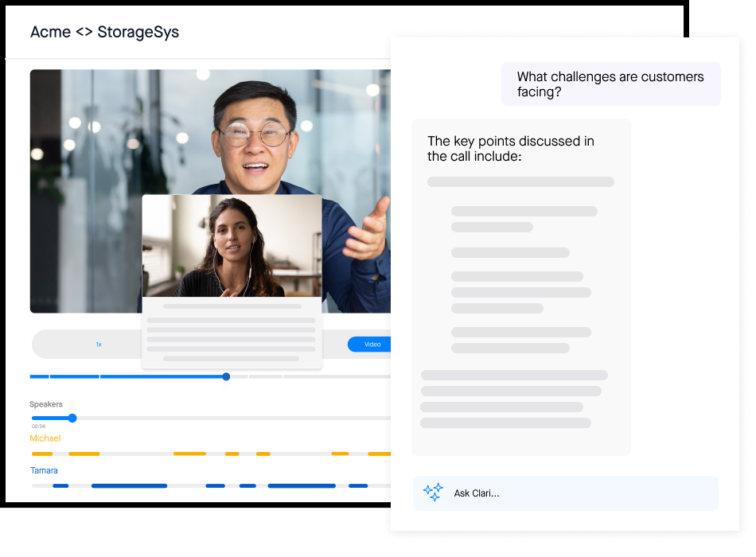The width and height of the screenshot is (756, 557).
Task: Click the Speakers timeline slider knob
Action: [x=72, y=418]
